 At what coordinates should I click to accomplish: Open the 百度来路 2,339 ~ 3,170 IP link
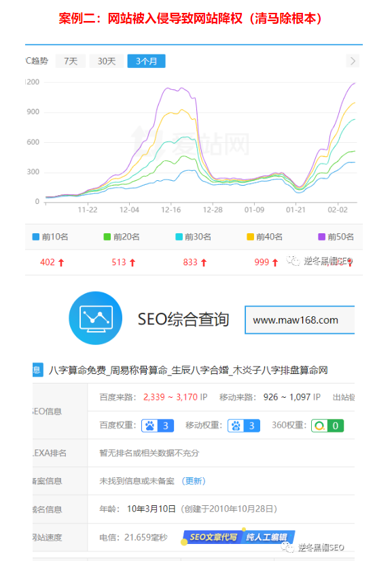coord(175,397)
